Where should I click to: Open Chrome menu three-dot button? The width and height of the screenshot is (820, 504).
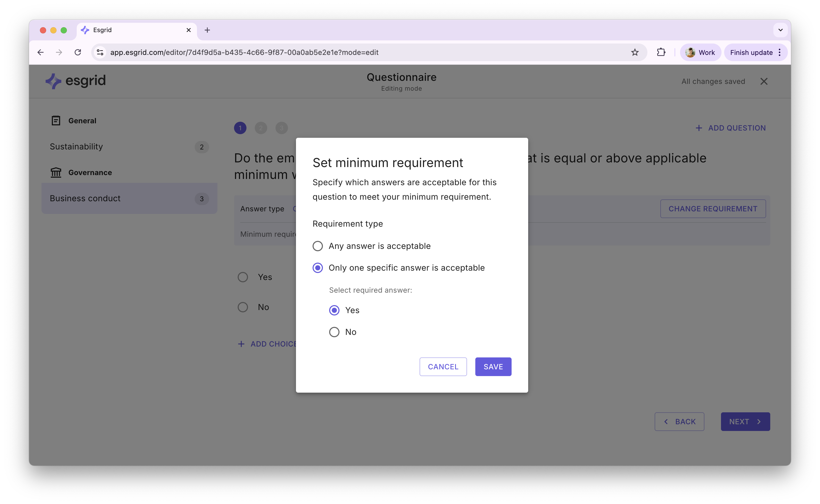click(x=780, y=52)
